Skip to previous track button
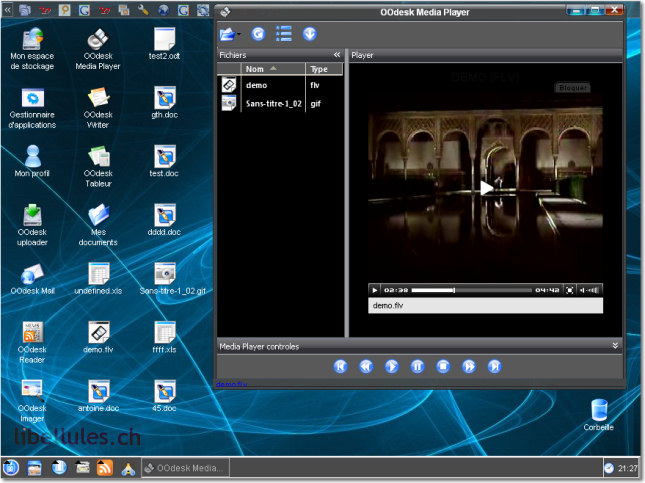Screen dimensions: 645x483 pos(340,366)
